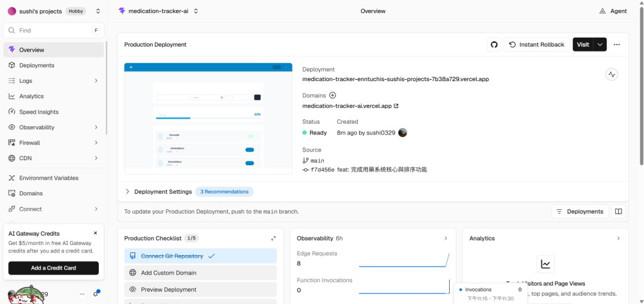This screenshot has height=304, width=644.
Task: Open the three-dot menu in Production Deployment
Action: 616,45
